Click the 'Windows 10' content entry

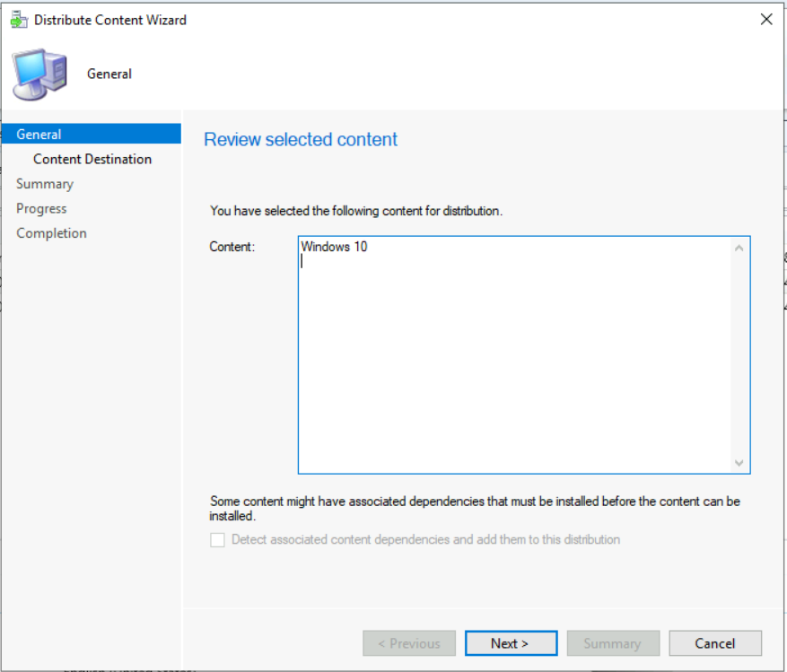335,247
